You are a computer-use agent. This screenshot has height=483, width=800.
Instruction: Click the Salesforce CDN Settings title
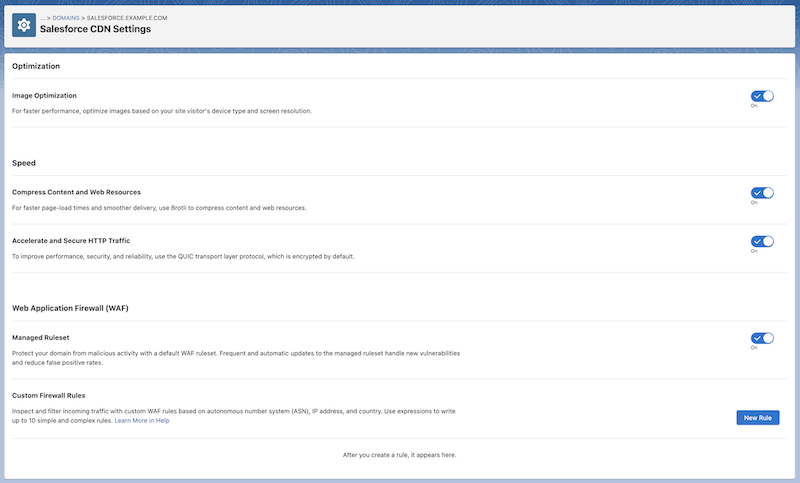[x=95, y=29]
